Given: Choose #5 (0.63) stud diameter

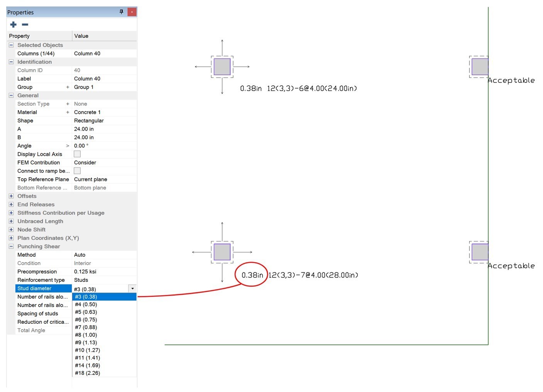Looking at the screenshot, I should [x=86, y=312].
